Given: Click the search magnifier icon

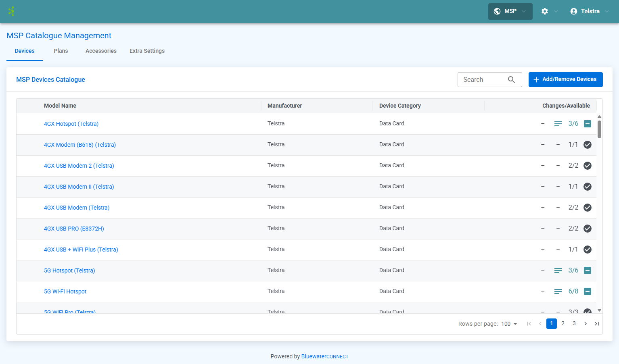Looking at the screenshot, I should (x=511, y=80).
